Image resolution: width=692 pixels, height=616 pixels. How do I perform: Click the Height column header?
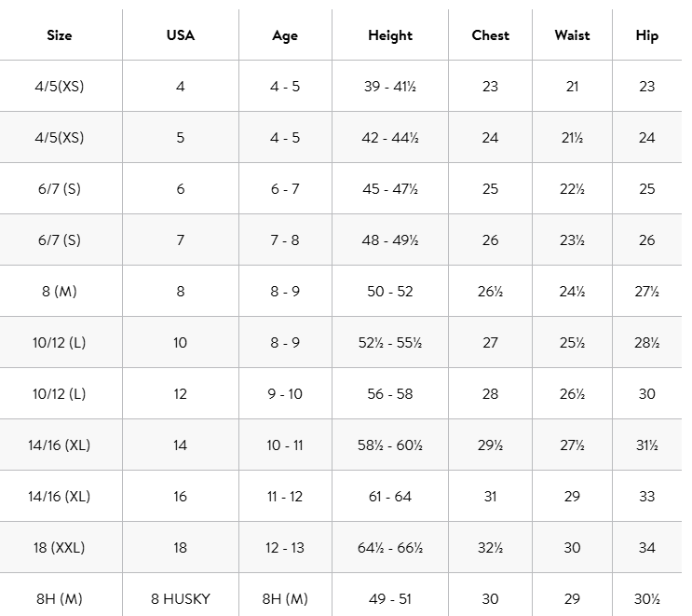pos(389,35)
